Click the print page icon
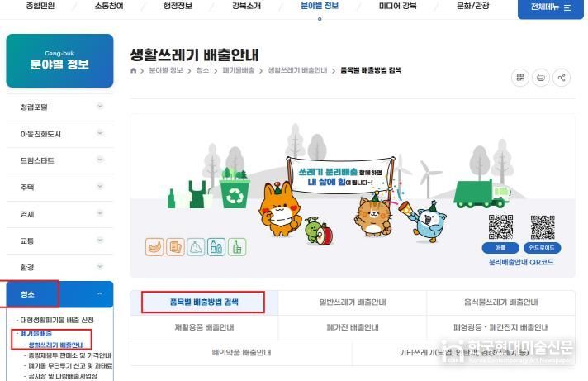 [x=541, y=78]
